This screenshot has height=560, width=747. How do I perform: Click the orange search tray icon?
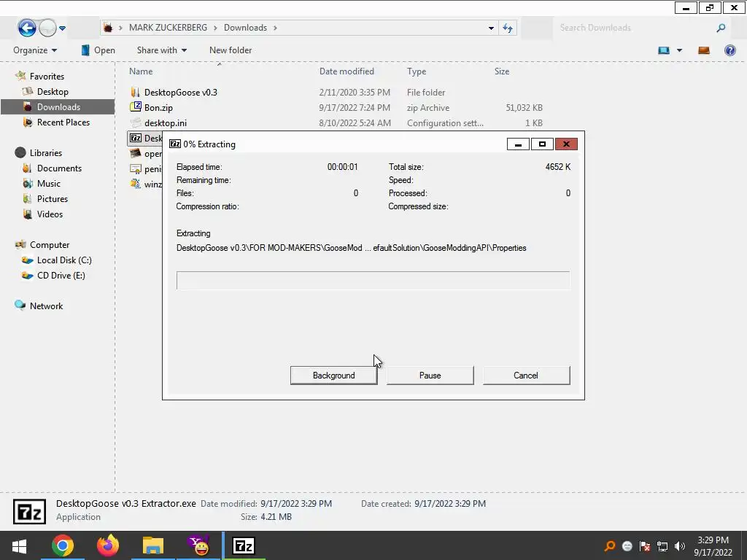tap(609, 546)
